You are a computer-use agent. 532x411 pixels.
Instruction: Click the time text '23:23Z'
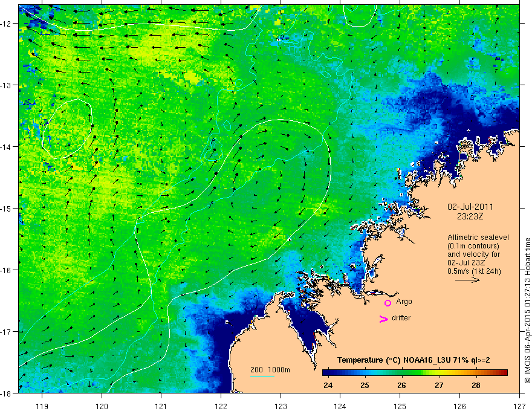pyautogui.click(x=470, y=216)
